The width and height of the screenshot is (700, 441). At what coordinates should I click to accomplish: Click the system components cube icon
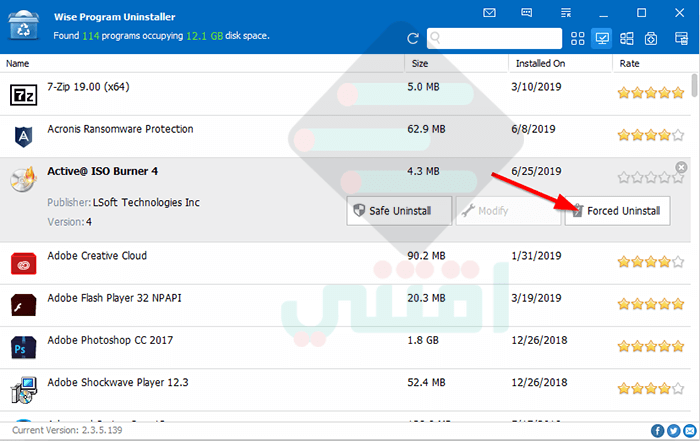click(x=651, y=38)
